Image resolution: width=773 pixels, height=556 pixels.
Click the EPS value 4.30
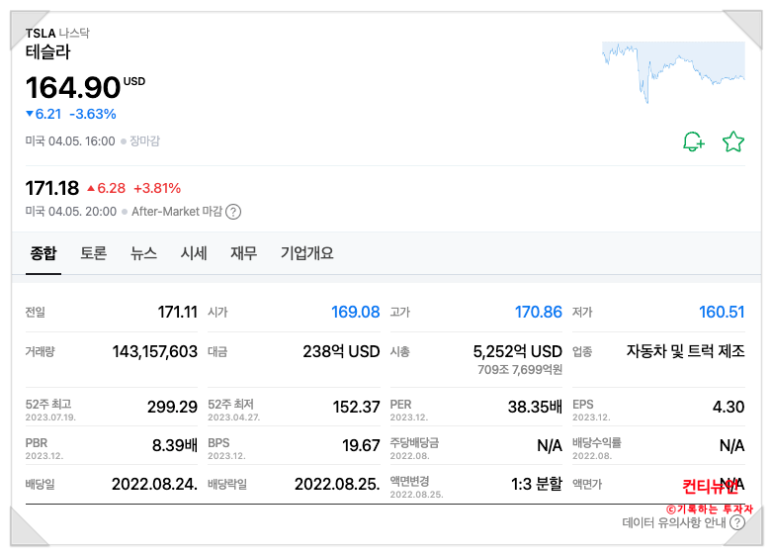coord(729,407)
